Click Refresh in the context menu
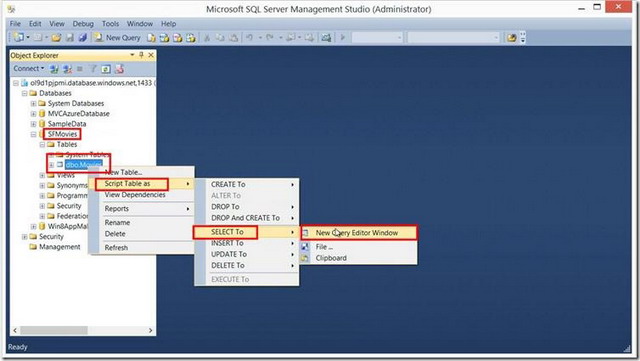The width and height of the screenshot is (640, 361). click(116, 247)
